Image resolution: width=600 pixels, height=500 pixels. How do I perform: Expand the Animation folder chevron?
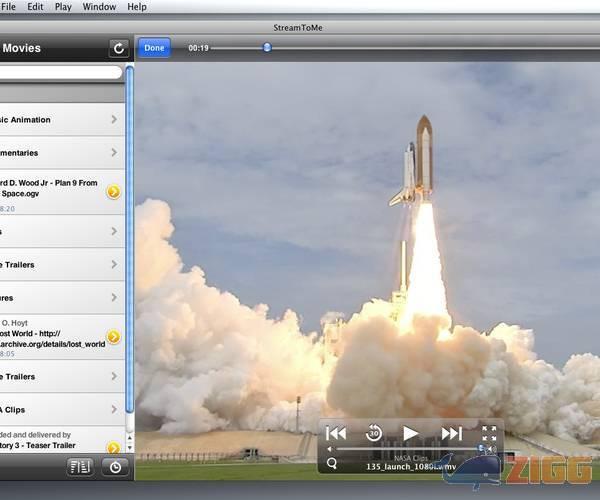[113, 120]
